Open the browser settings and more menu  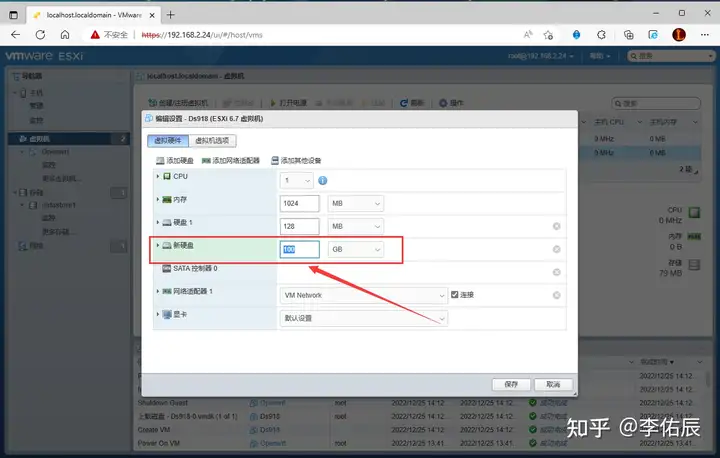[705, 35]
